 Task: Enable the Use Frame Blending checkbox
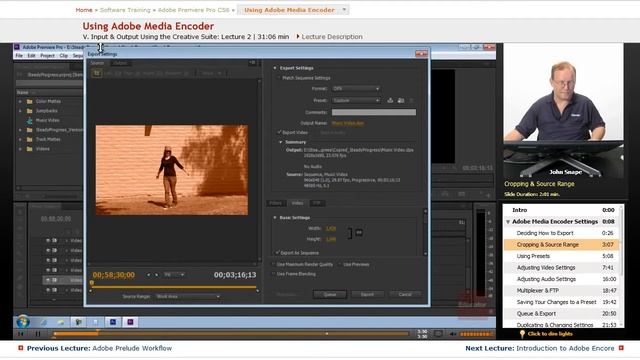click(274, 274)
